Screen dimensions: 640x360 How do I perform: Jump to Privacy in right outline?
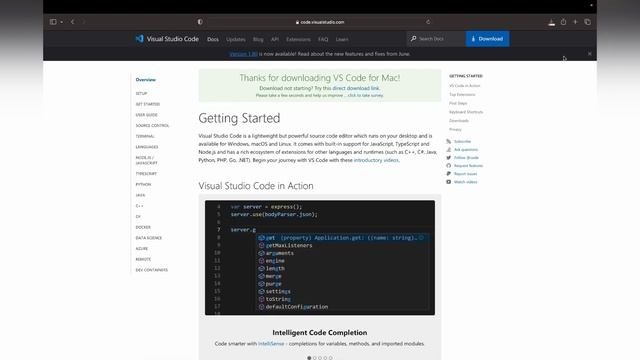click(455, 129)
